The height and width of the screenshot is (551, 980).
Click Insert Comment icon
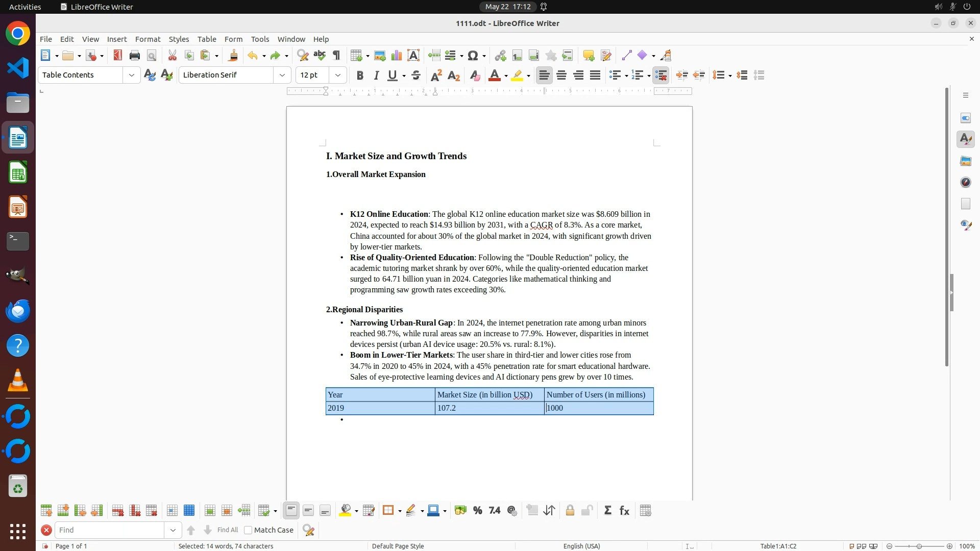(589, 56)
